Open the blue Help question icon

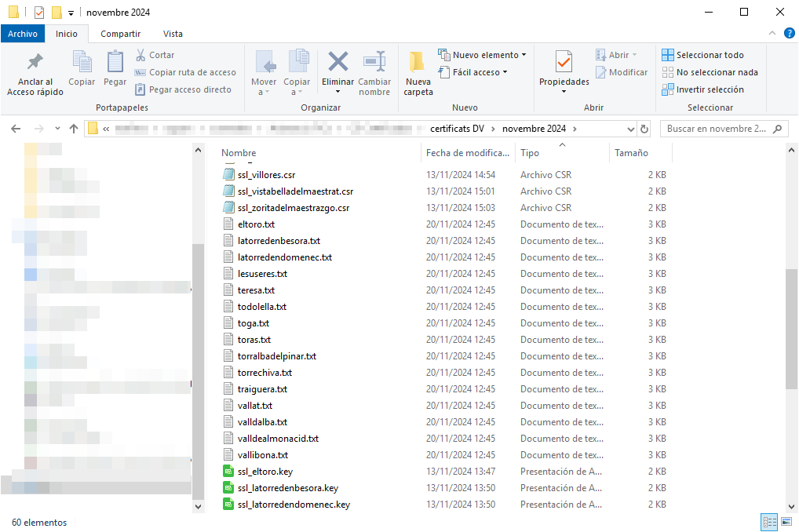coord(789,33)
